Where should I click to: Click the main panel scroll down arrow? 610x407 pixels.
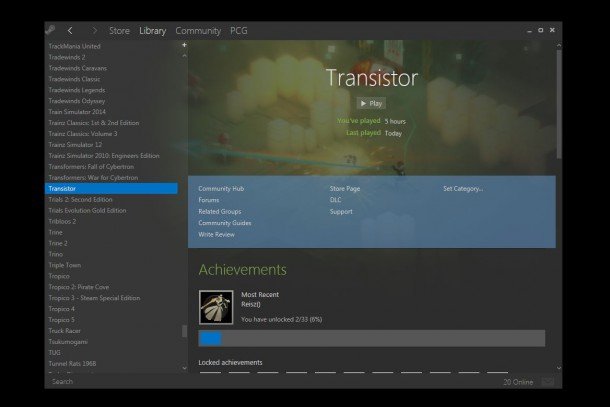tap(559, 368)
